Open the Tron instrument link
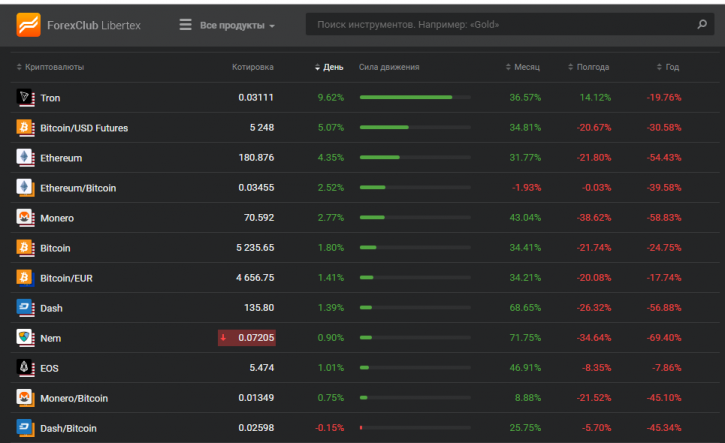Image resolution: width=725 pixels, height=443 pixels. [x=50, y=98]
